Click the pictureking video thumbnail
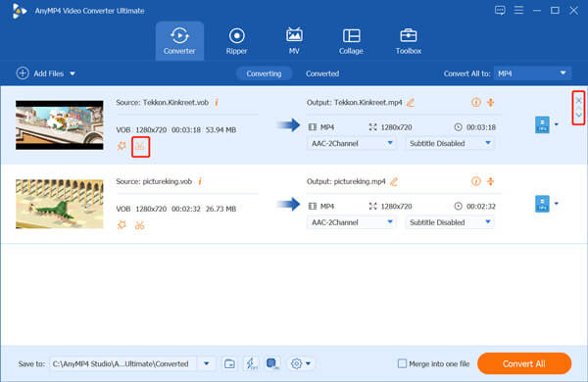The width and height of the screenshot is (588, 382). (60, 204)
